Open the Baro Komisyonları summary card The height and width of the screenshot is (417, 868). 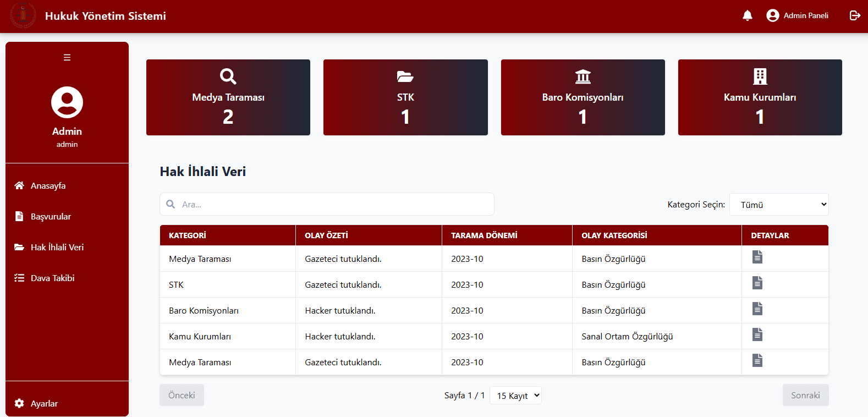pyautogui.click(x=583, y=97)
